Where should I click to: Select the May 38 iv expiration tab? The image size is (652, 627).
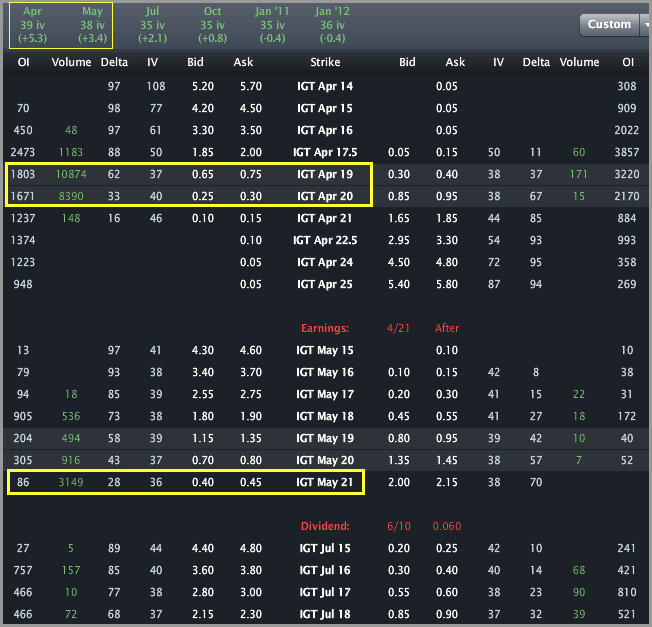click(92, 25)
